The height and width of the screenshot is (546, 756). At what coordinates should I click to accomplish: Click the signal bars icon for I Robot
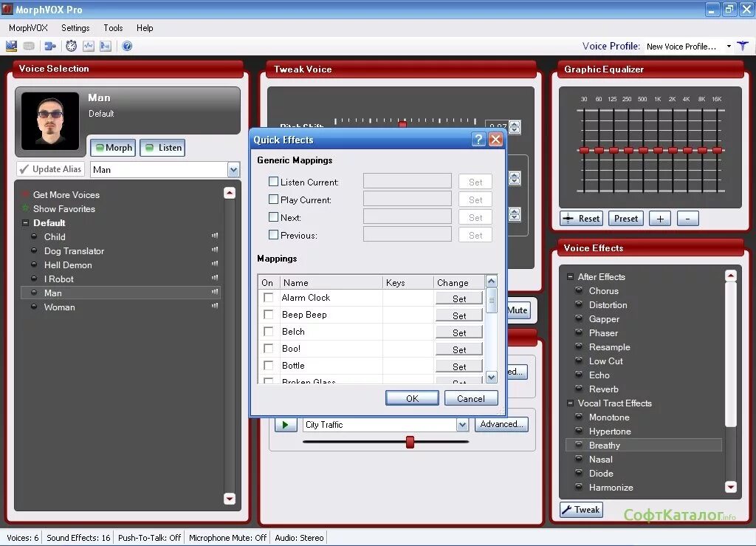point(215,278)
